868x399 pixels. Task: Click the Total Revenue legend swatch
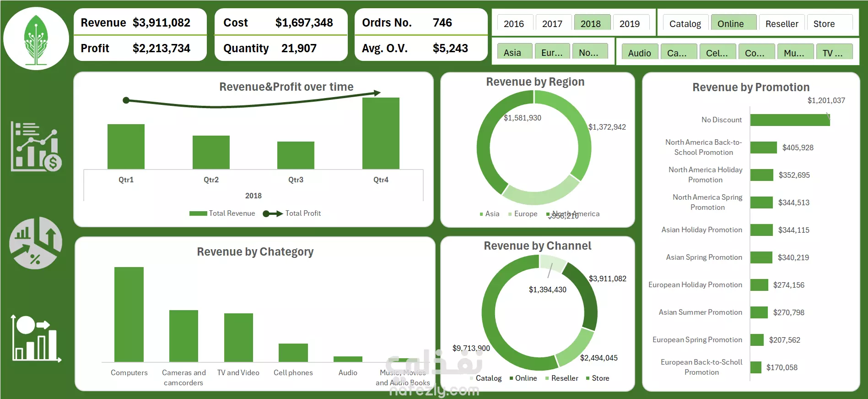click(198, 213)
